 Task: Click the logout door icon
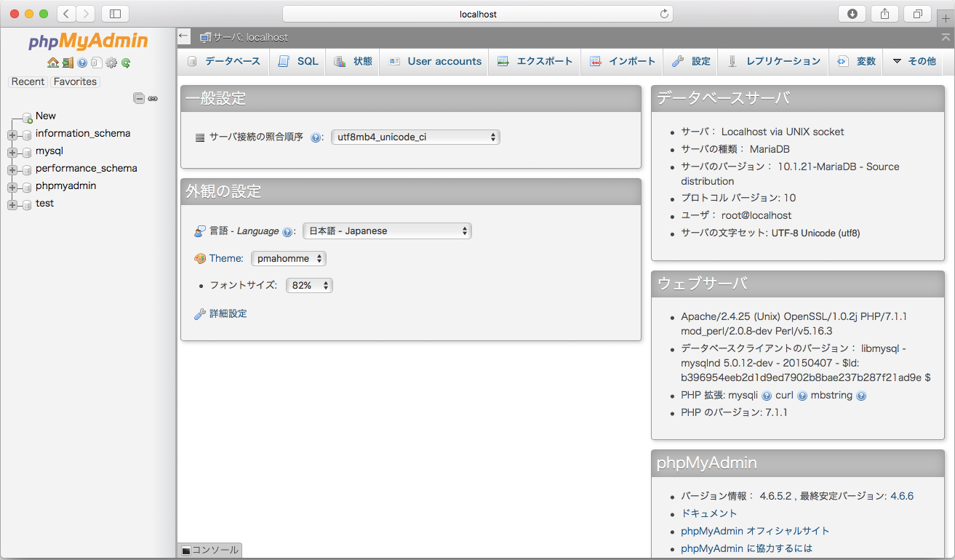[x=67, y=63]
